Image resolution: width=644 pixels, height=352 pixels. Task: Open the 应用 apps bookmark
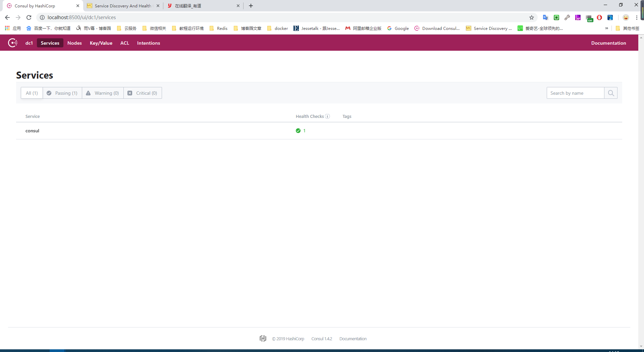(x=13, y=28)
